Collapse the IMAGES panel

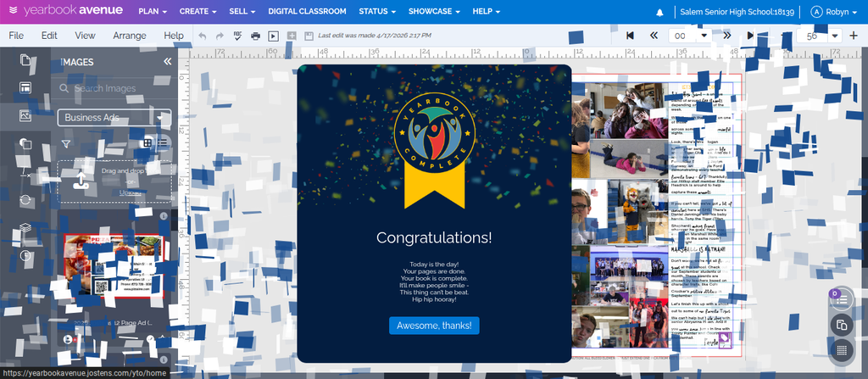click(167, 62)
